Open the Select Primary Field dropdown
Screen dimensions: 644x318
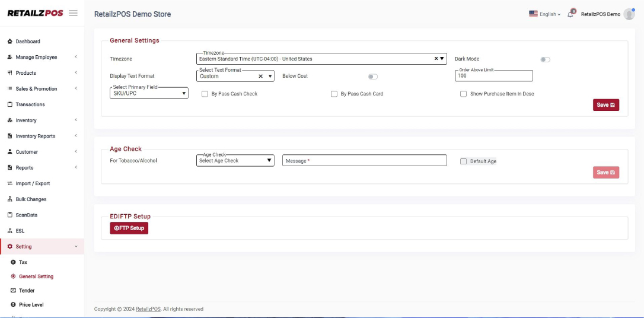pos(150,93)
